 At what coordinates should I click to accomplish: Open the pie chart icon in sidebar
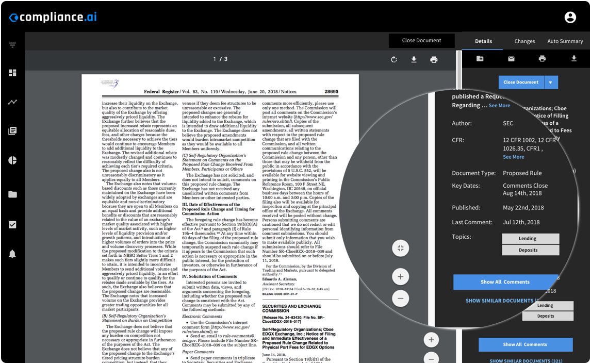point(12,160)
